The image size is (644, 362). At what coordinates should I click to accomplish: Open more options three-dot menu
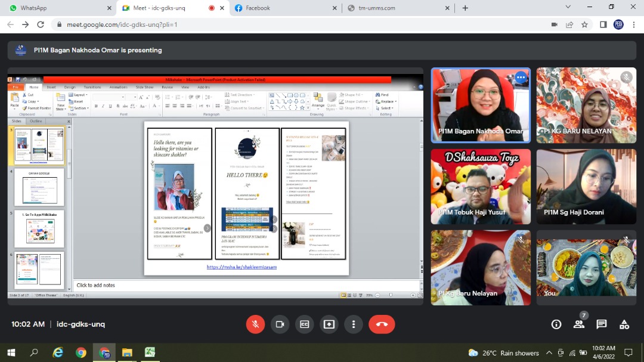point(354,324)
